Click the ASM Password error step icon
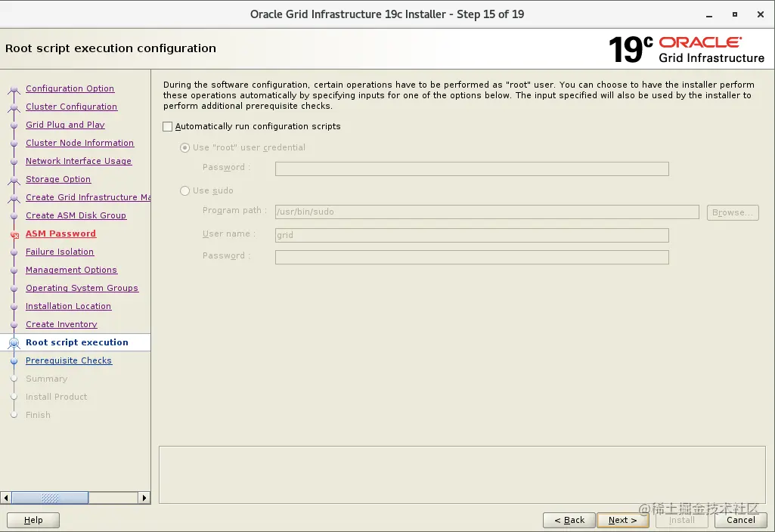Image resolution: width=775 pixels, height=532 pixels. [14, 235]
